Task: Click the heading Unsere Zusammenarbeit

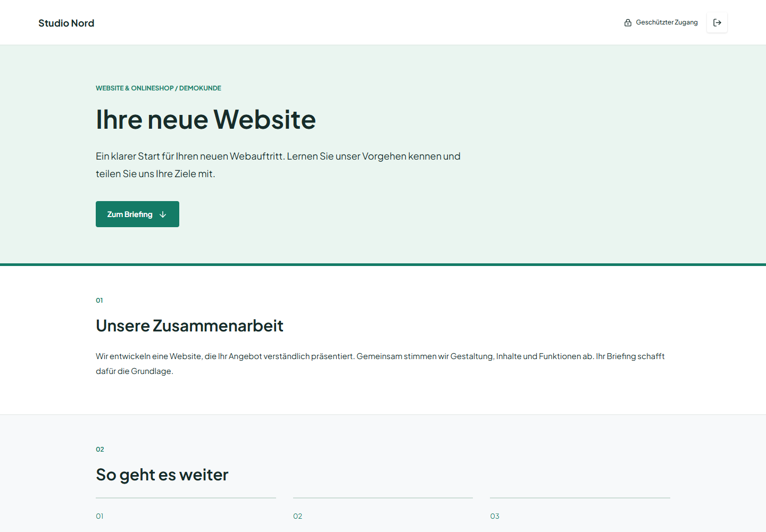Action: (189, 326)
